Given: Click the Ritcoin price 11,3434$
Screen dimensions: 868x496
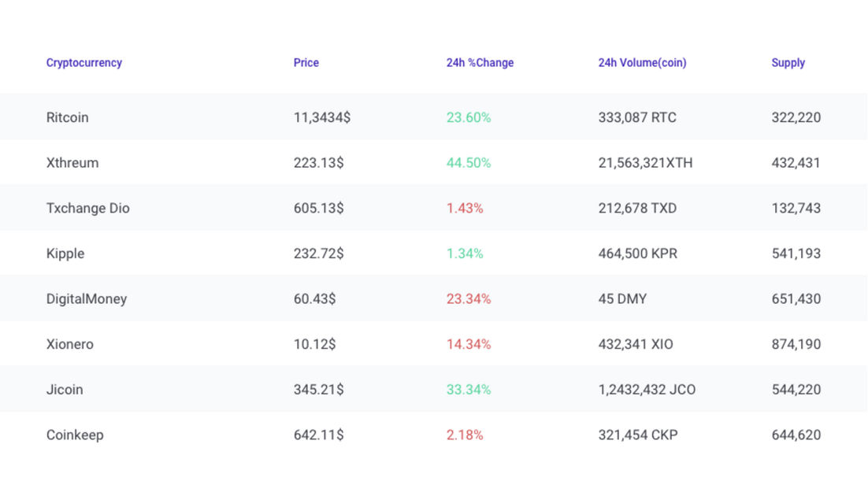Looking at the screenshot, I should coord(321,117).
